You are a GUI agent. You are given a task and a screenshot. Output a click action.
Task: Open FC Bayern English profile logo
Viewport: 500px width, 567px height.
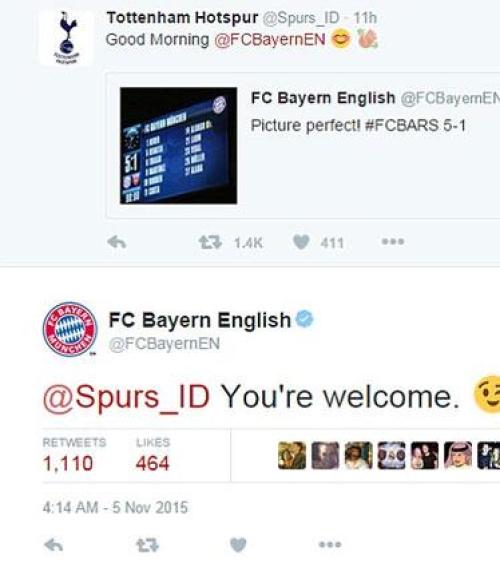pos(70,329)
